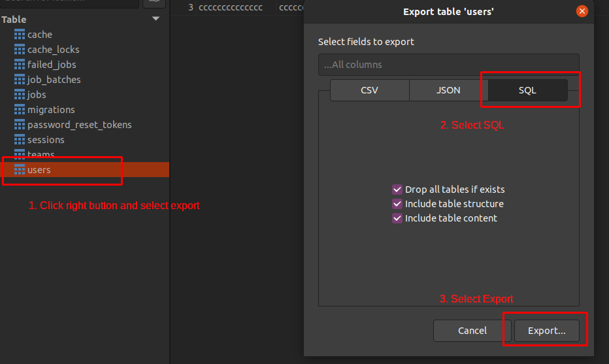
Task: Uncheck Drop all tables if exists
Action: pos(397,190)
